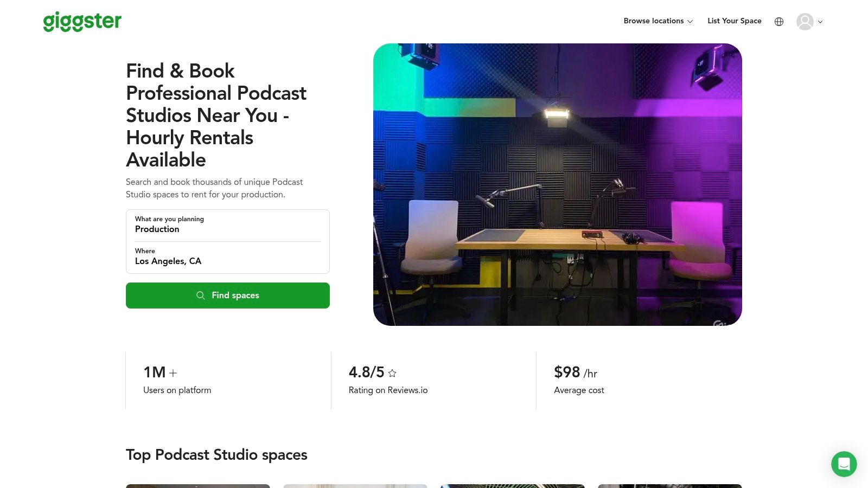Click the Reviews.io rating text
The width and height of the screenshot is (868, 488).
point(388,390)
